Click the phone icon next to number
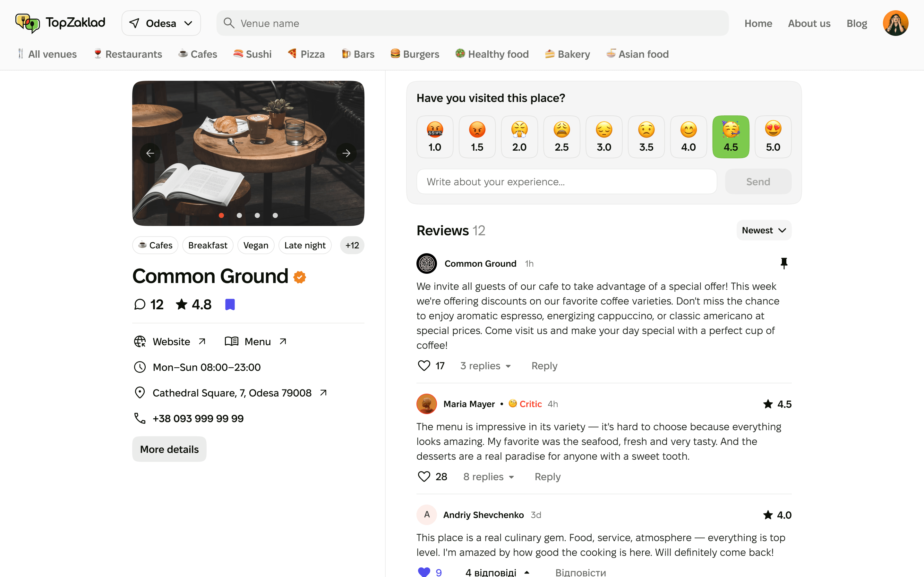This screenshot has height=577, width=924. pos(140,418)
